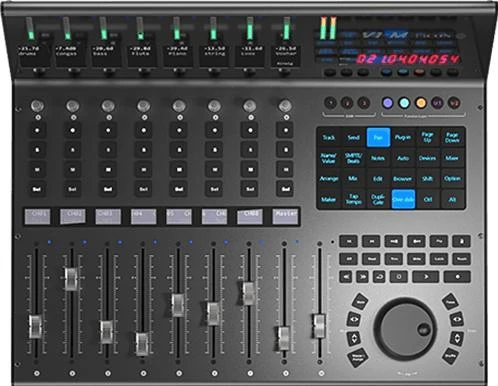Click the rotary knob above first channel
Viewport: 498px width, 386px height.
click(x=37, y=106)
